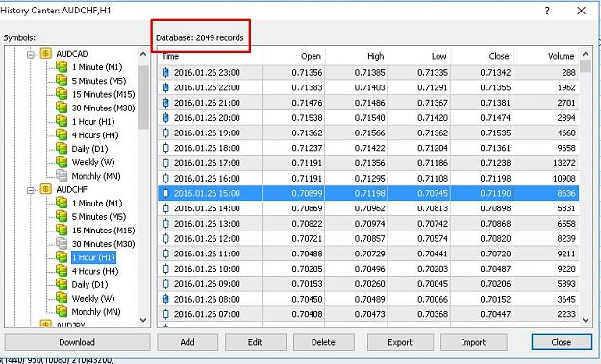Click candle icon of 2016.01.26 20:00 row
This screenshot has height=364, width=601.
166,118
